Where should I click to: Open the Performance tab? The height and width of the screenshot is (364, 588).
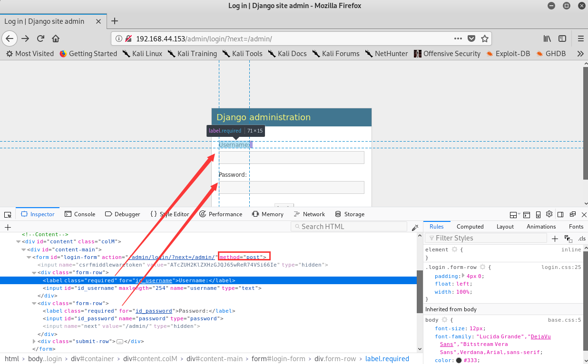221,214
